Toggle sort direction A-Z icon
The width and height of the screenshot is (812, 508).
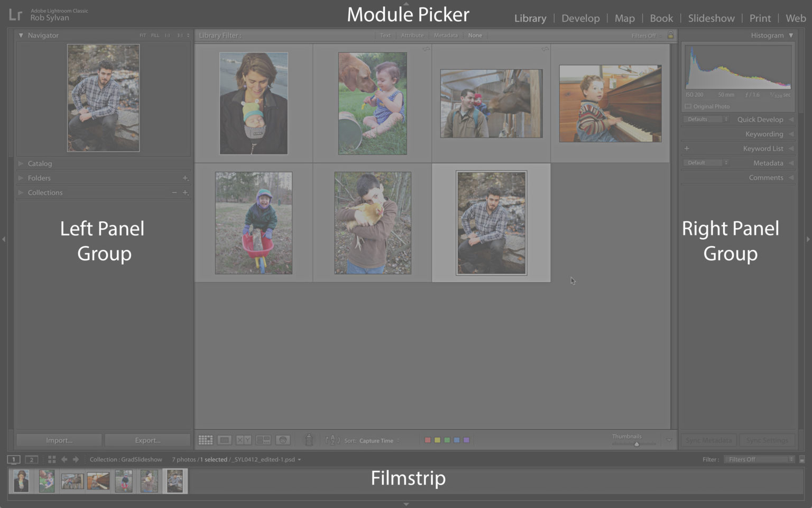tap(332, 440)
